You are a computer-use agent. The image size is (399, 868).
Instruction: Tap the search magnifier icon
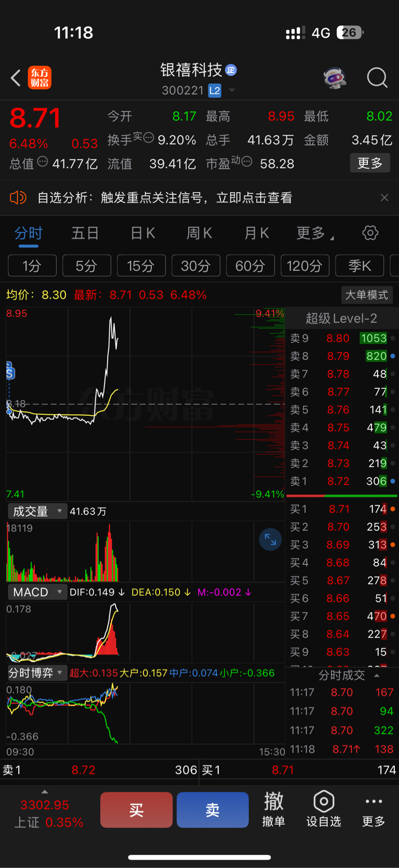(377, 78)
